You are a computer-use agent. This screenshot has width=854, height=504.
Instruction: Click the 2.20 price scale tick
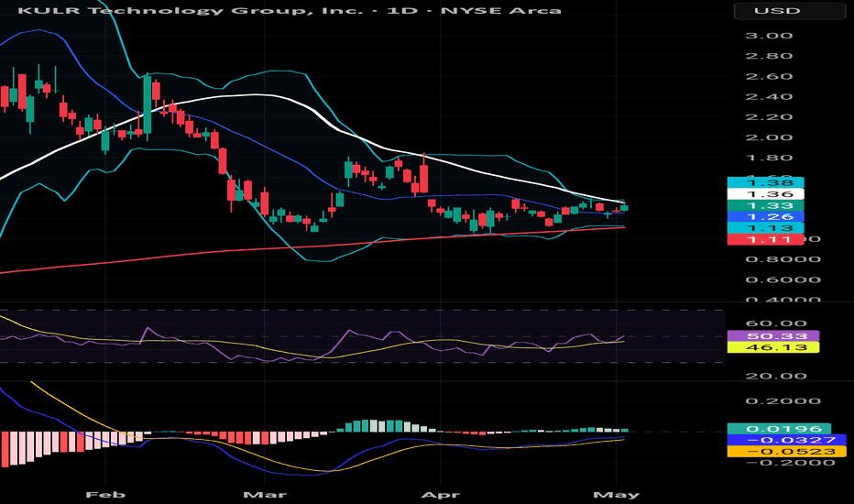pos(769,117)
